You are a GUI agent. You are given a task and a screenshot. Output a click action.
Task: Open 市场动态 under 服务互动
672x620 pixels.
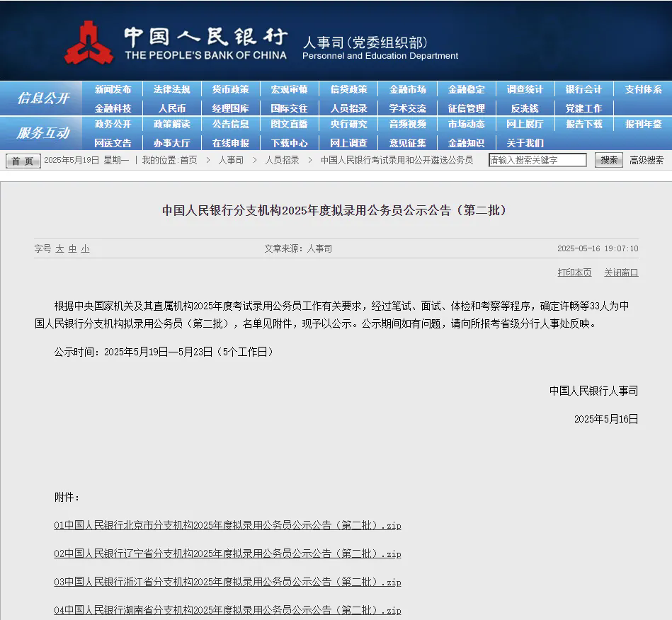(466, 125)
